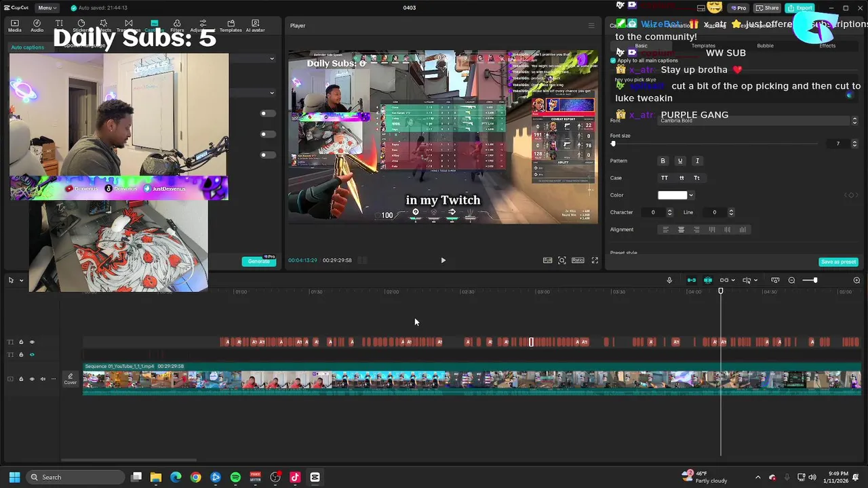Hide the caption track with eye icon
868x488 pixels.
(x=32, y=342)
